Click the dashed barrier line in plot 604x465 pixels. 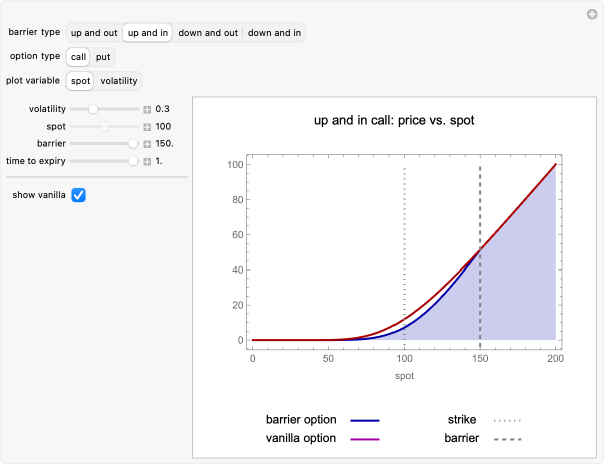480,200
